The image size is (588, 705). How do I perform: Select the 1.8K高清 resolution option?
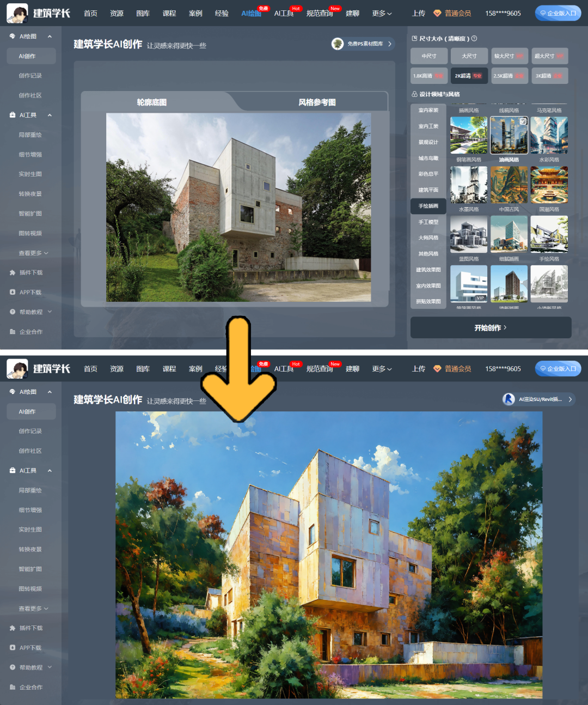click(x=429, y=76)
